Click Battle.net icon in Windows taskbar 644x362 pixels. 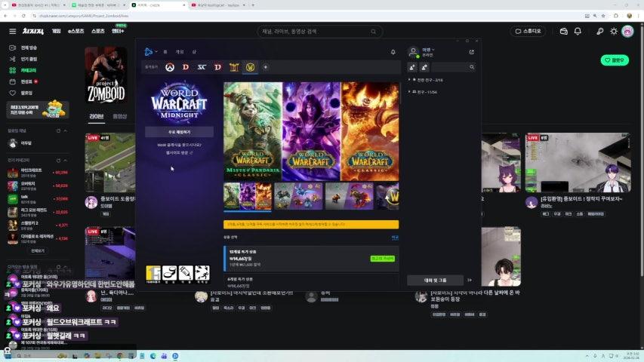coord(175,356)
